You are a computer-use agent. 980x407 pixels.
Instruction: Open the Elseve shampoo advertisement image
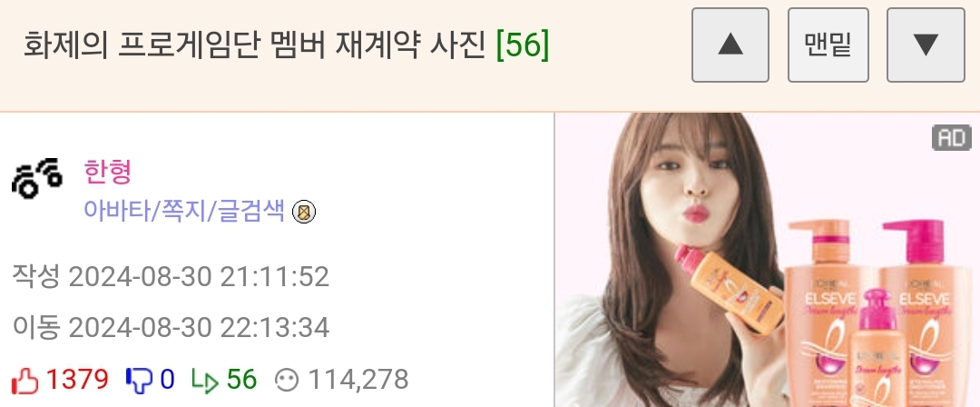coord(768,260)
